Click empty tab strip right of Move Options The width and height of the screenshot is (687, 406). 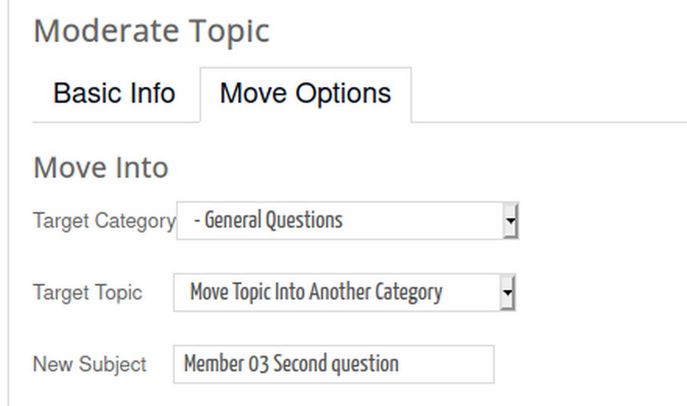[548, 95]
